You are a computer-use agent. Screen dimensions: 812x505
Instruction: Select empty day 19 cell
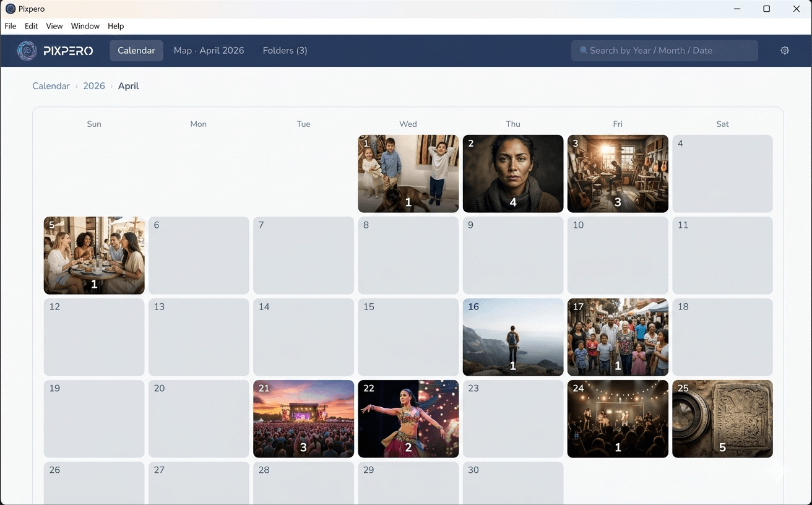[94, 419]
